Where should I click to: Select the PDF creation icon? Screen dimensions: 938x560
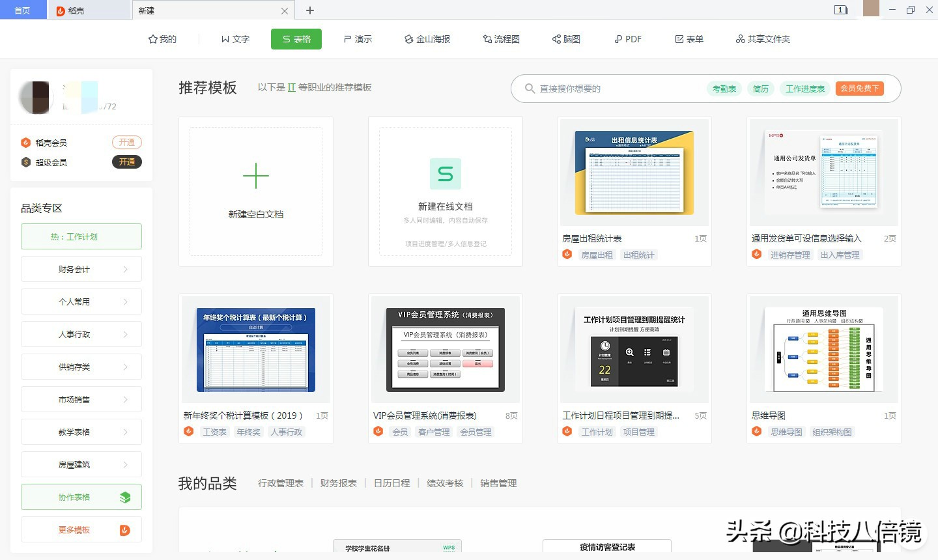(x=627, y=39)
